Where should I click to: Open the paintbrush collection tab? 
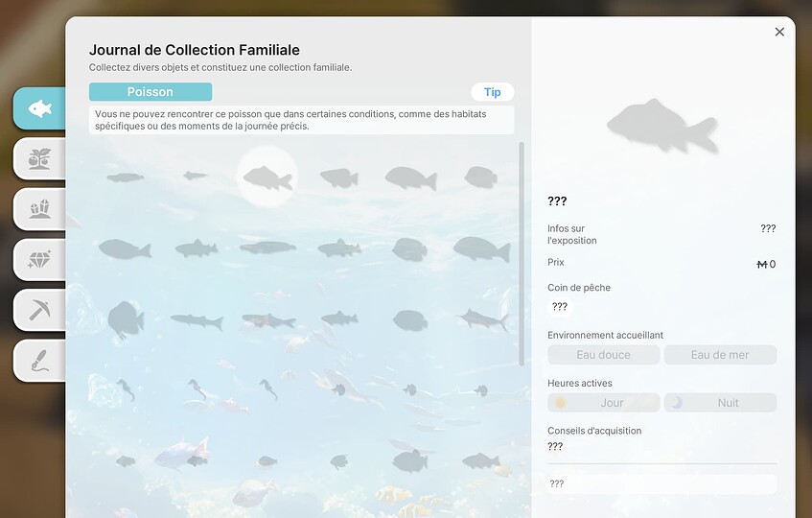(39, 361)
